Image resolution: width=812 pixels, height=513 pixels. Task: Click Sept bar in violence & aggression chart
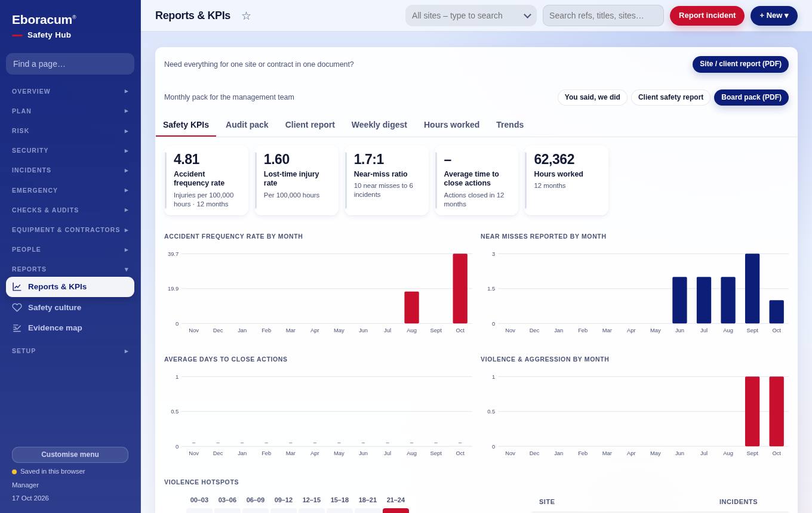coord(752,412)
